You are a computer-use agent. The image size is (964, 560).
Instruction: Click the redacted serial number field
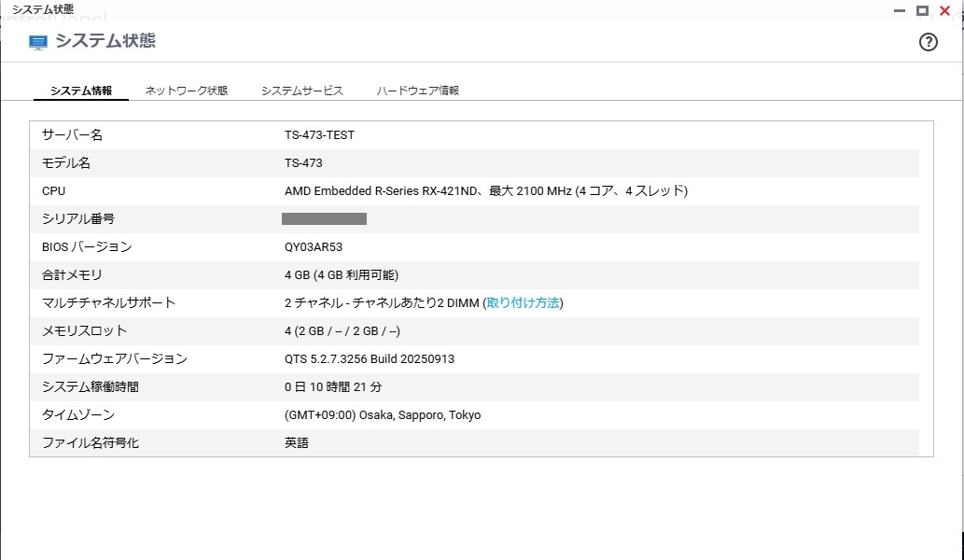324,219
